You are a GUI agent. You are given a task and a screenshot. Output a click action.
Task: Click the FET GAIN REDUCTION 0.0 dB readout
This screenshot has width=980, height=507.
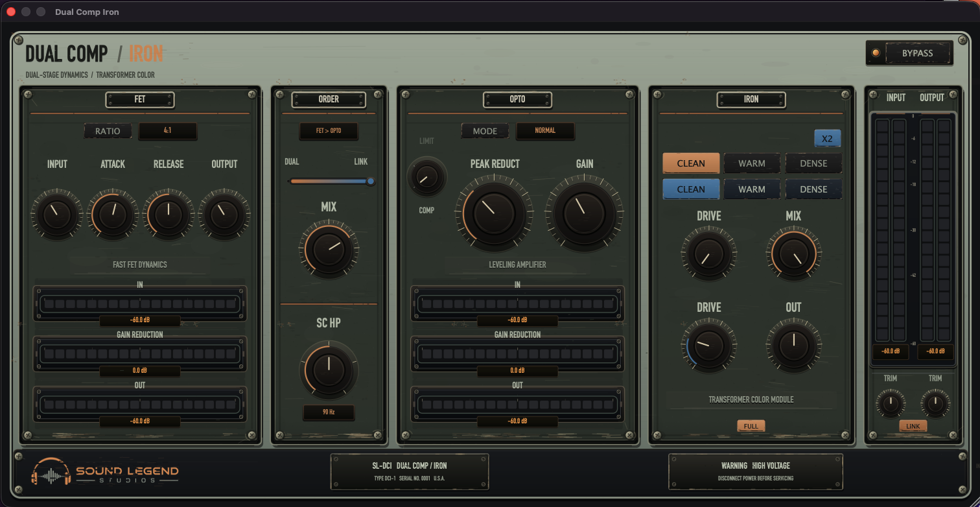[x=140, y=371]
